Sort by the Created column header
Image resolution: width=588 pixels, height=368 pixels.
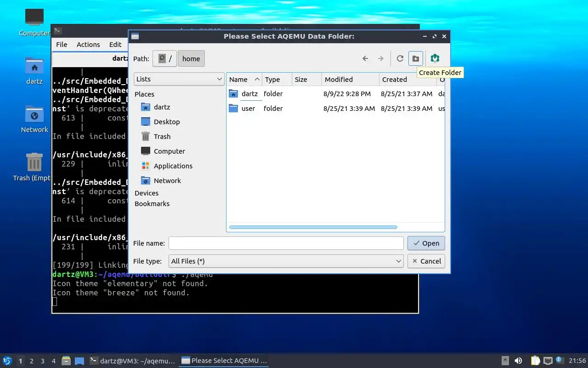407,80
